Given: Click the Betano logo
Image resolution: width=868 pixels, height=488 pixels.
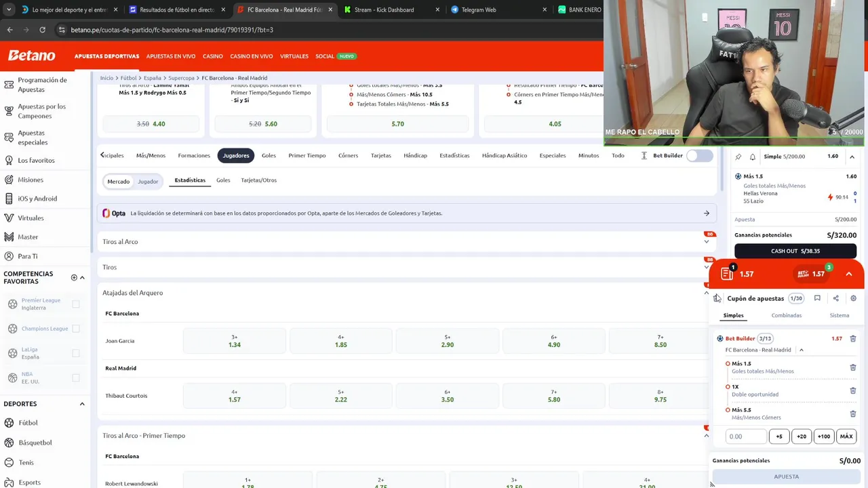Looking at the screenshot, I should pos(31,56).
